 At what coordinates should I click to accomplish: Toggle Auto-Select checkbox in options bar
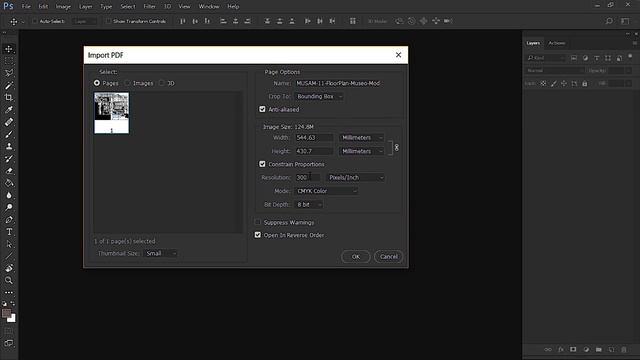(x=35, y=21)
